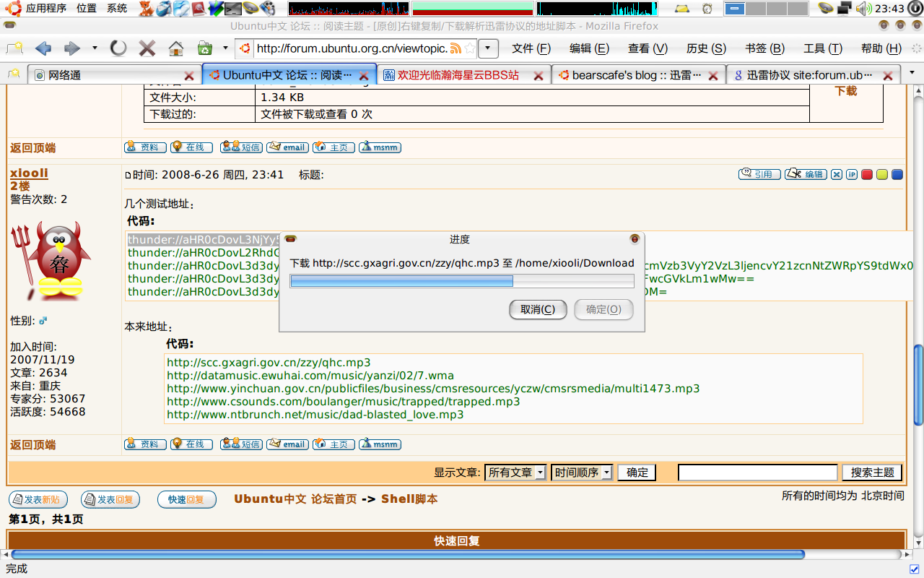924x578 pixels.
Task: Click the new tab icon in the navigation toolbar
Action: click(14, 48)
